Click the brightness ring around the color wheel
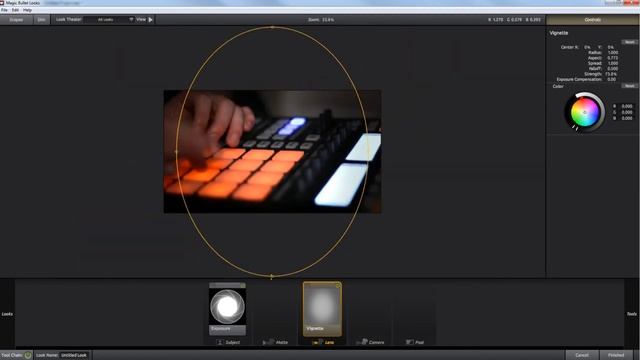 click(x=602, y=112)
